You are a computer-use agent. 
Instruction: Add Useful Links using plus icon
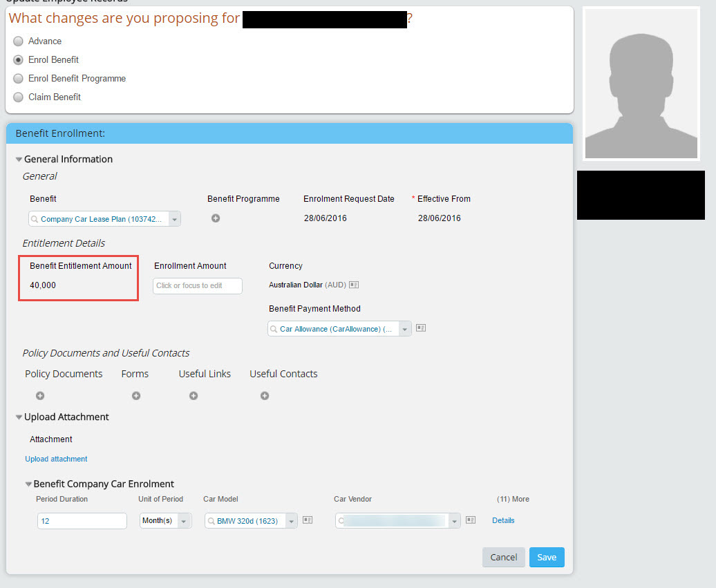tap(194, 396)
